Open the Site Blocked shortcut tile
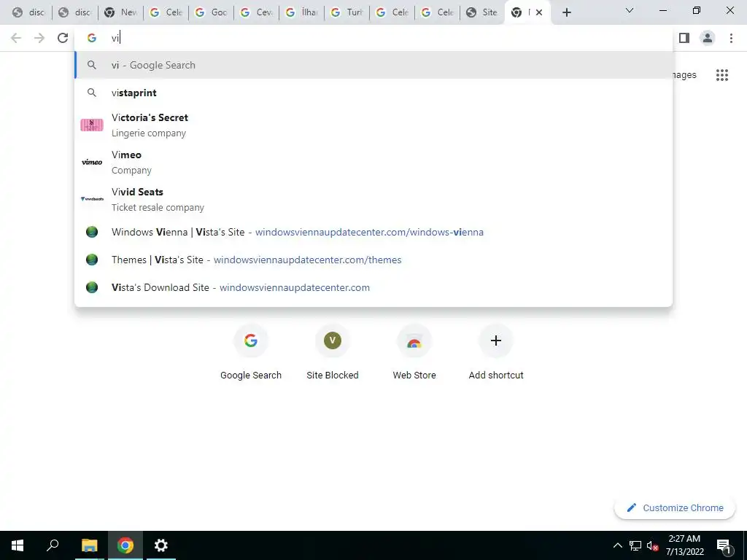Viewport: 747px width, 560px height. 333,352
